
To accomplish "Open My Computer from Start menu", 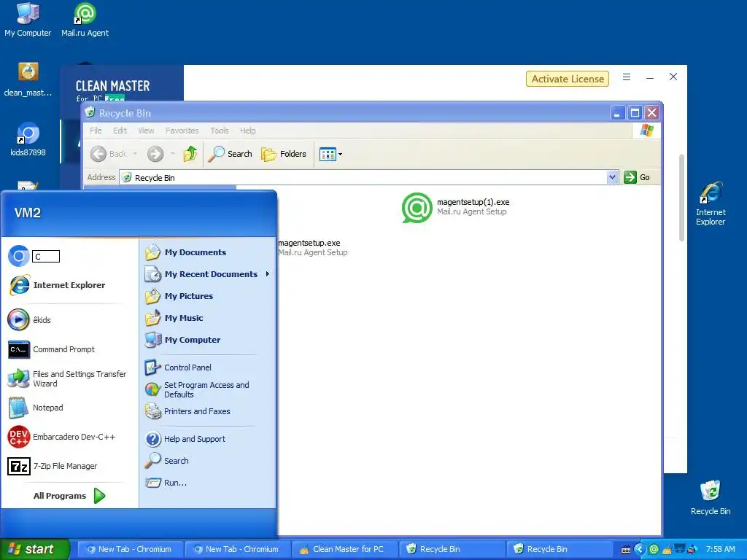I will [x=183, y=340].
